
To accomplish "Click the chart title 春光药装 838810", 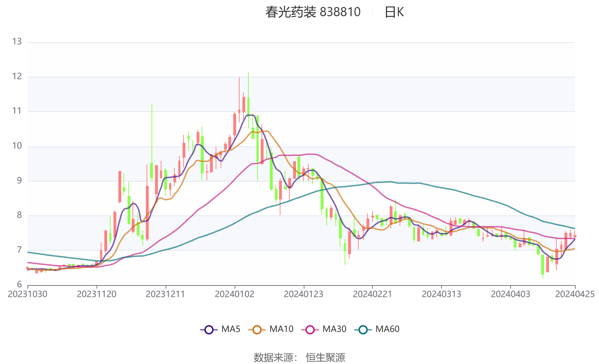I will pos(313,12).
